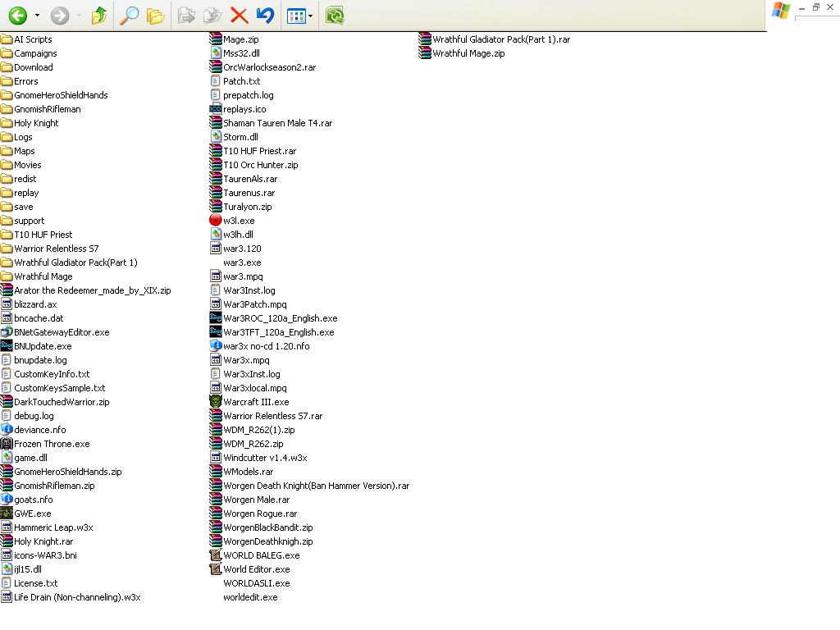The height and width of the screenshot is (630, 840).
Task: Open the Forward button history dropdown
Action: (x=79, y=16)
